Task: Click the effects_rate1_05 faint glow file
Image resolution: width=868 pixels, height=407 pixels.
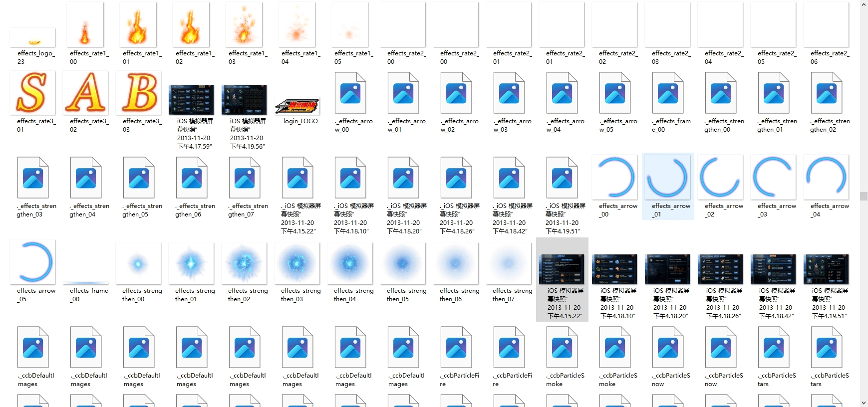Action: tap(350, 24)
